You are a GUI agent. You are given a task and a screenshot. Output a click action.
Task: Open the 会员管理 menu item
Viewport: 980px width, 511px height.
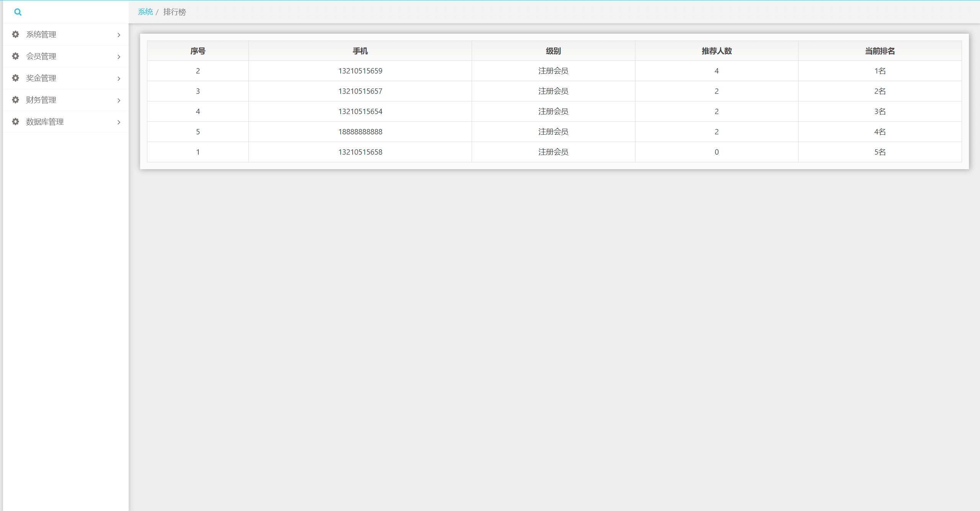[66, 56]
